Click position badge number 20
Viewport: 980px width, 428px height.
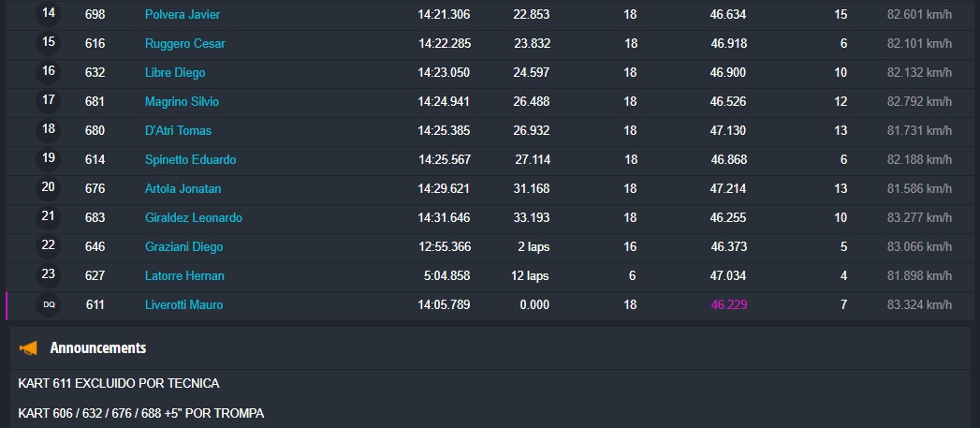[49, 188]
